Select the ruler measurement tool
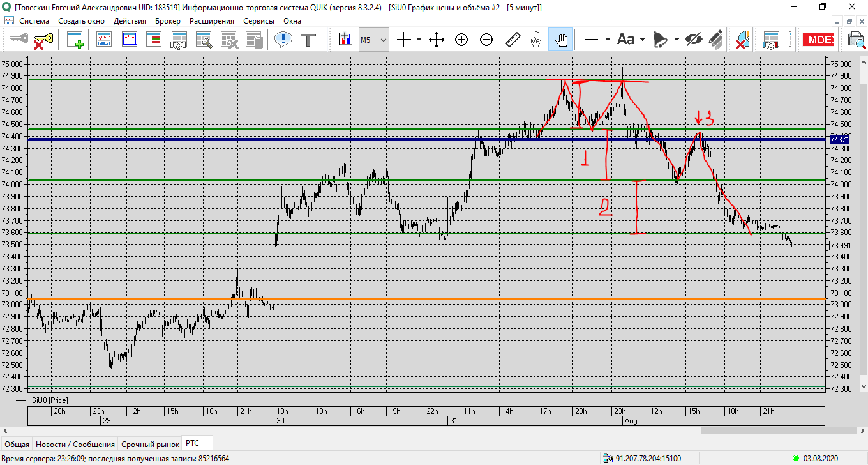This screenshot has width=868, height=465. (513, 40)
